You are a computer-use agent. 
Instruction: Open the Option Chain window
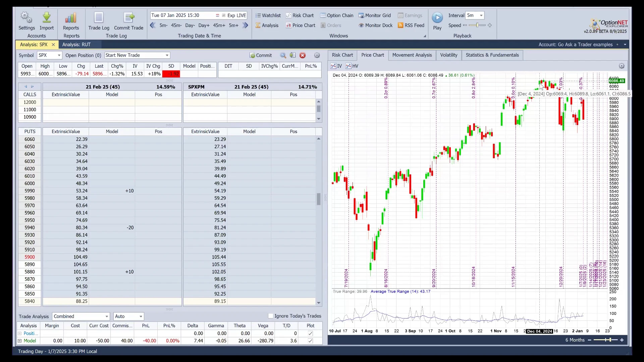coord(337,15)
